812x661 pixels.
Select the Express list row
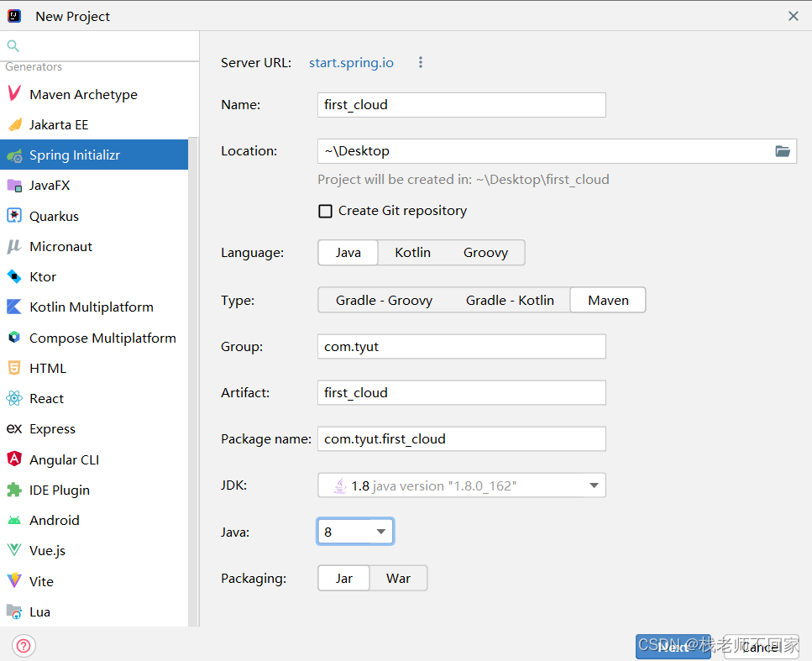(x=94, y=429)
